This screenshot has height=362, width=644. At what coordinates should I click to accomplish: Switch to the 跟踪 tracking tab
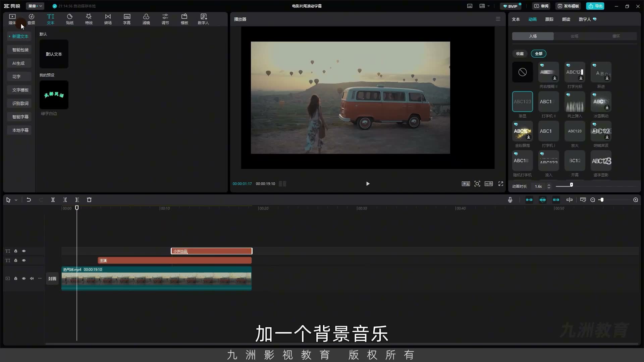coord(549,19)
